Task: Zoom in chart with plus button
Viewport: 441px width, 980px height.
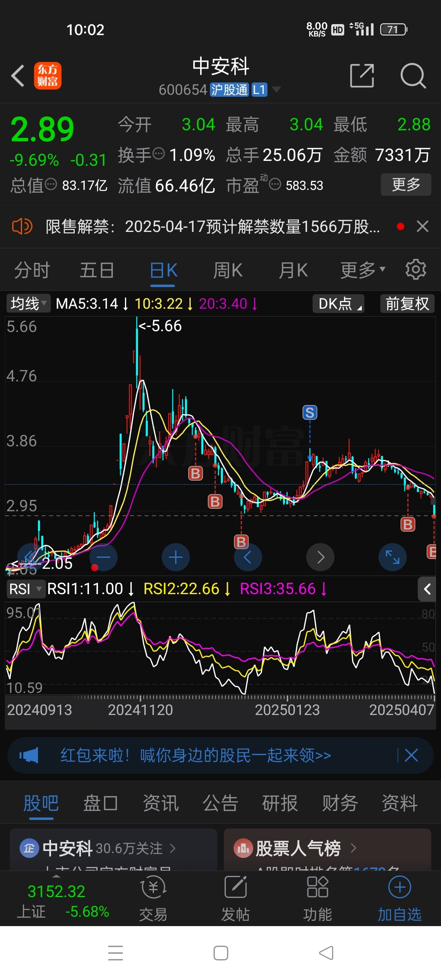Action: pos(176,557)
